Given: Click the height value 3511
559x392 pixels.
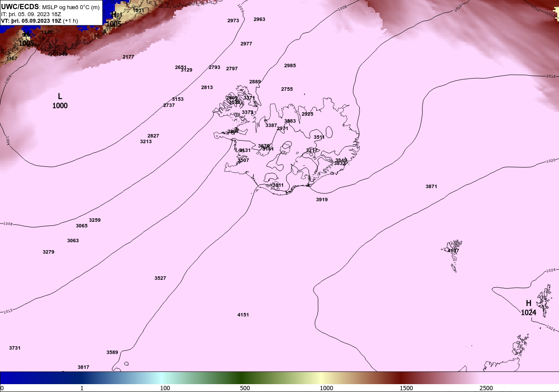Looking at the screenshot, I should (x=319, y=137).
